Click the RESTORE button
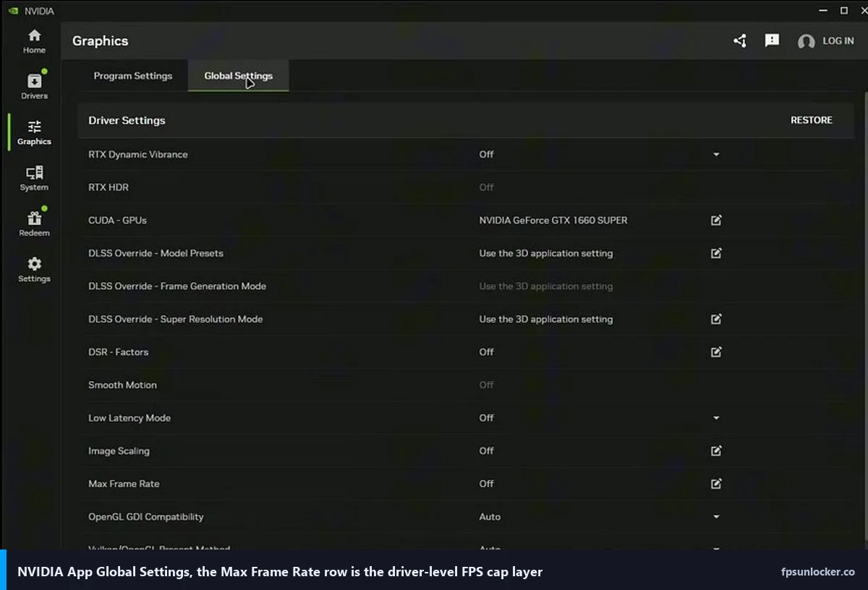This screenshot has width=868, height=590. pyautogui.click(x=812, y=120)
